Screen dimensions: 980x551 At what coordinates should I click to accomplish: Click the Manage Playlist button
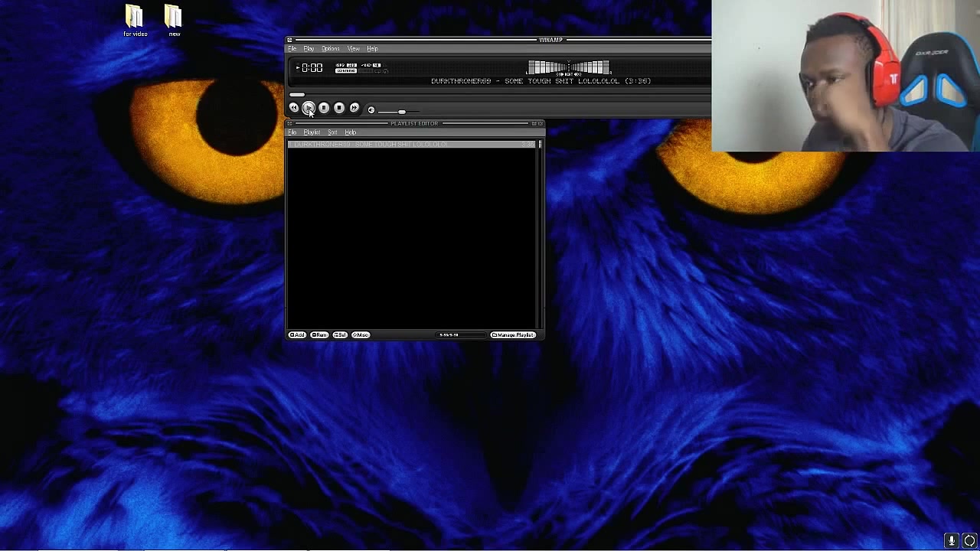coord(512,335)
